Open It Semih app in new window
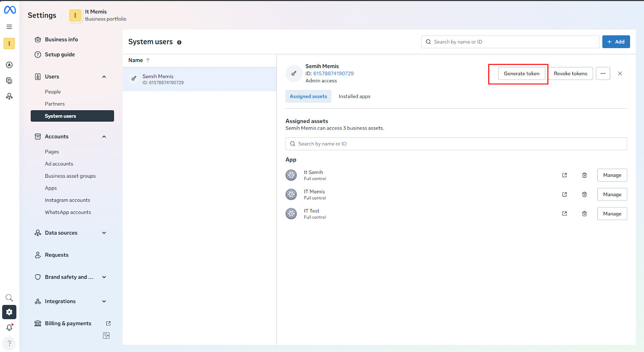Image resolution: width=644 pixels, height=352 pixels. coord(564,175)
